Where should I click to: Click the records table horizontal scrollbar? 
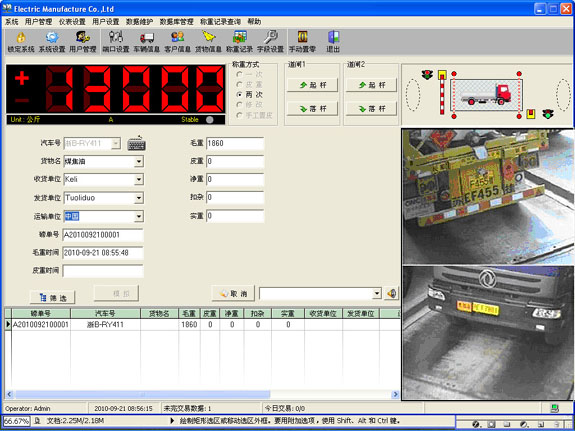point(202,395)
